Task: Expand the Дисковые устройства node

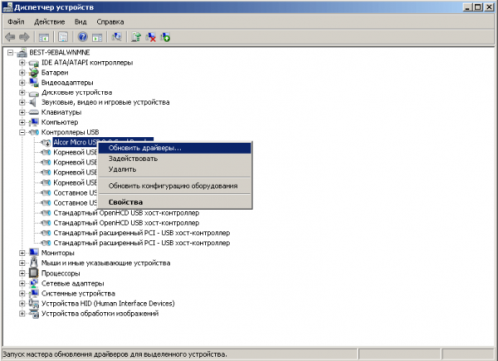Action: tap(22, 92)
